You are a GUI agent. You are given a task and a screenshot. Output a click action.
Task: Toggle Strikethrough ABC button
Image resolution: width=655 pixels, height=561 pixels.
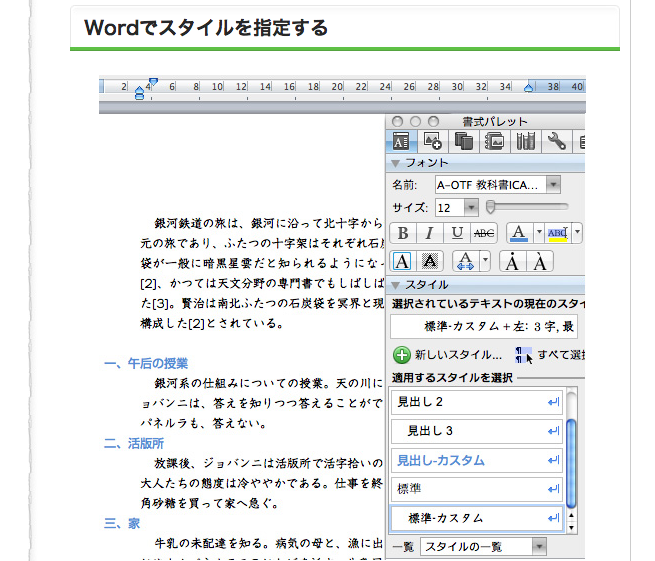pos(484,233)
